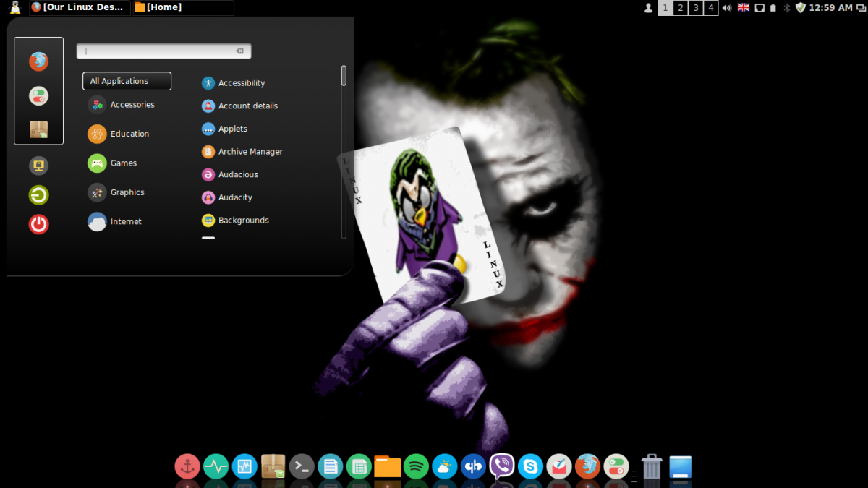Open the cardboard box package icon in the dock

pos(273,466)
